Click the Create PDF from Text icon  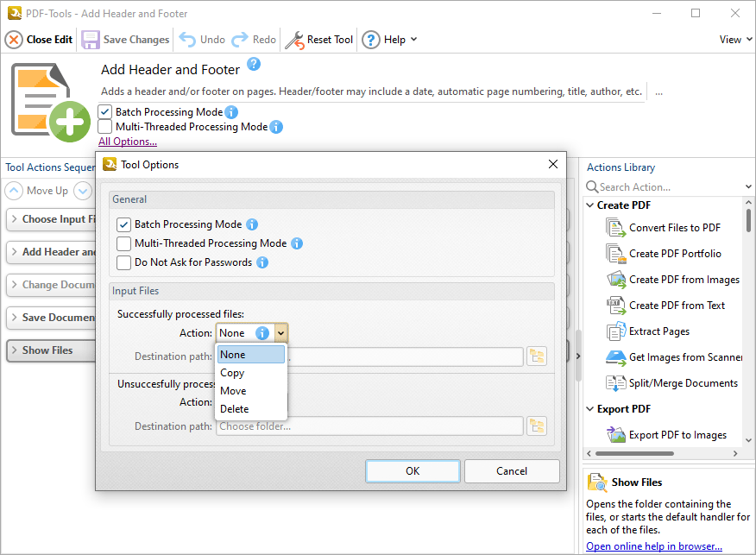[615, 306]
